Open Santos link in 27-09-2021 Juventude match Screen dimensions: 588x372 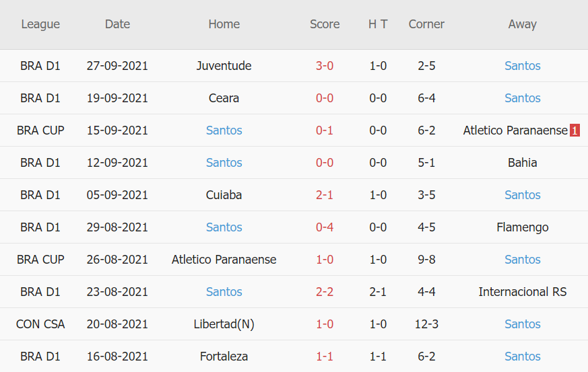[x=522, y=66]
